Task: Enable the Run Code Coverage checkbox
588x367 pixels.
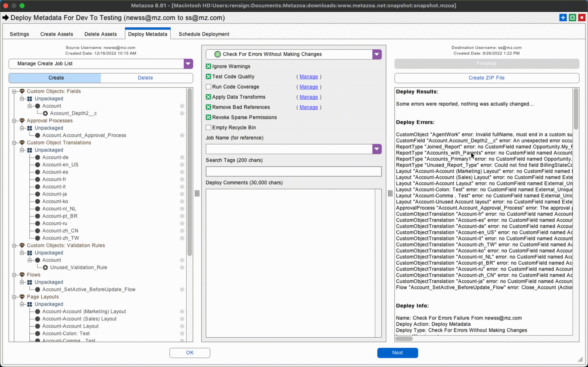Action: [x=208, y=87]
